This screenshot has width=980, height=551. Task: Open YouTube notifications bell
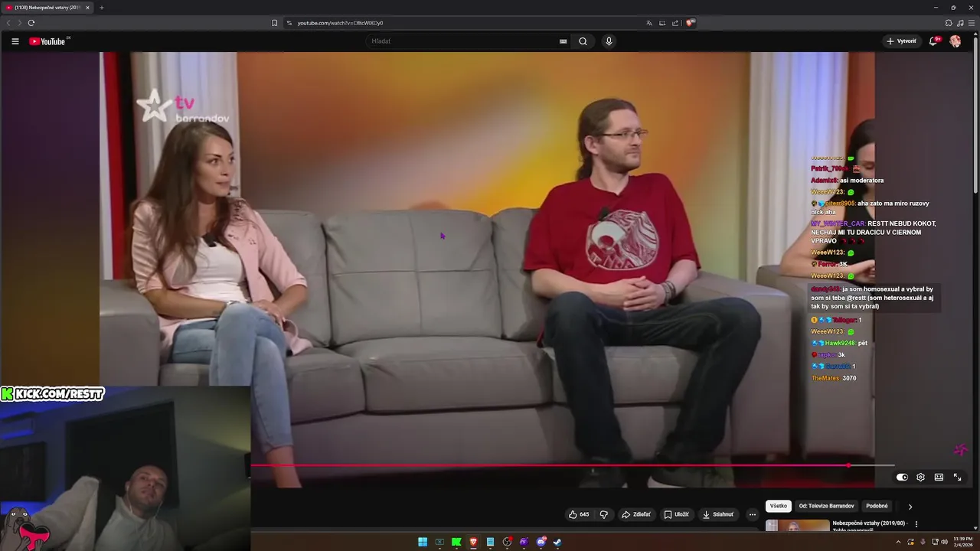click(933, 41)
